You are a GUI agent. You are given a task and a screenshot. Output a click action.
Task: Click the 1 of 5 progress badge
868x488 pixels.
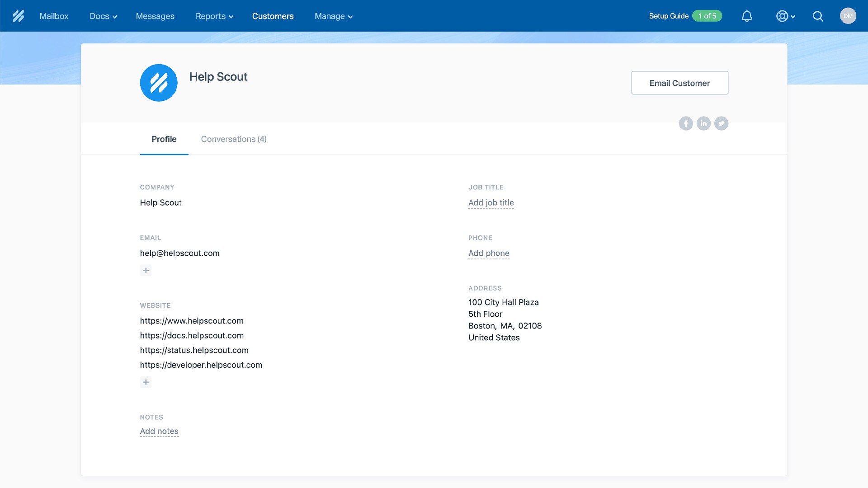point(707,16)
